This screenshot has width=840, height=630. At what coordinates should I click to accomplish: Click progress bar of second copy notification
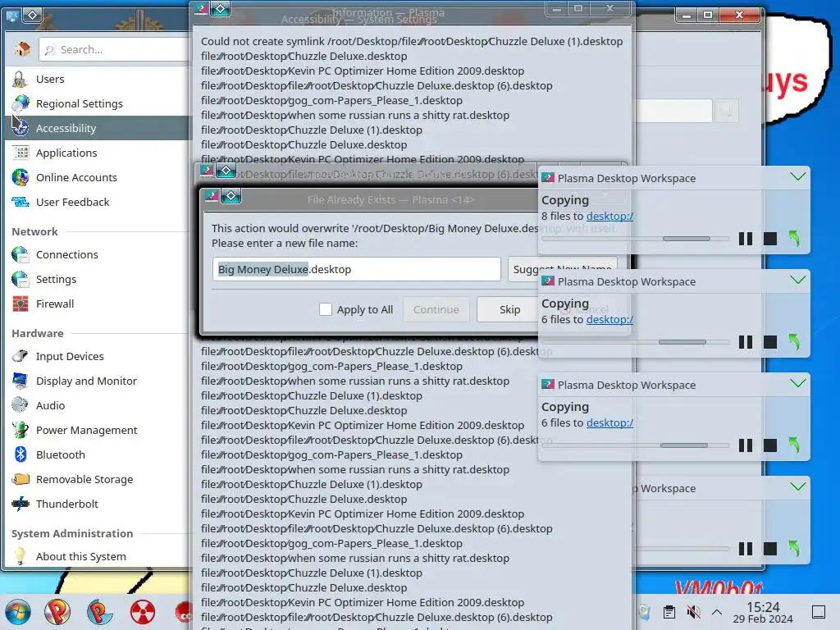pyautogui.click(x=636, y=342)
